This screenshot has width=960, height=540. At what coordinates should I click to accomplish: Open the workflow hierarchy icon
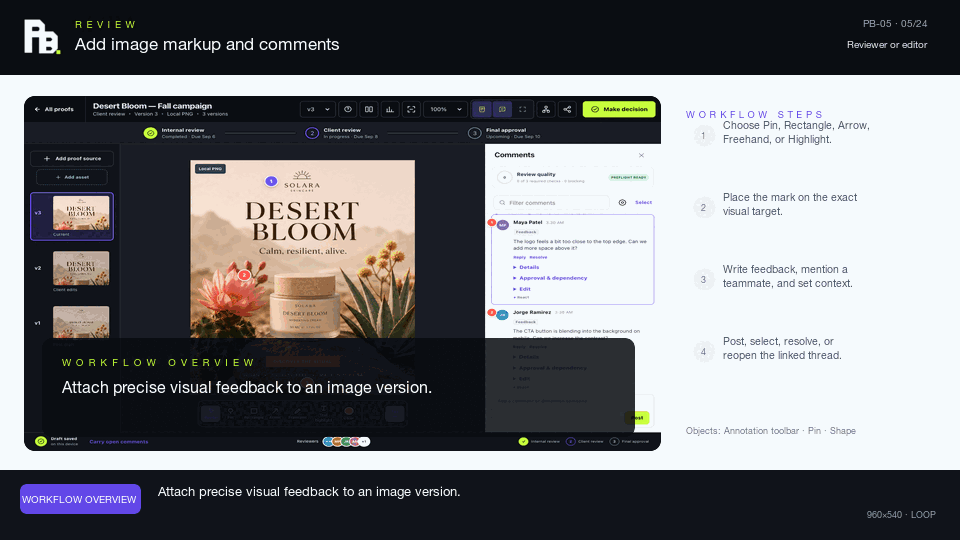click(546, 109)
